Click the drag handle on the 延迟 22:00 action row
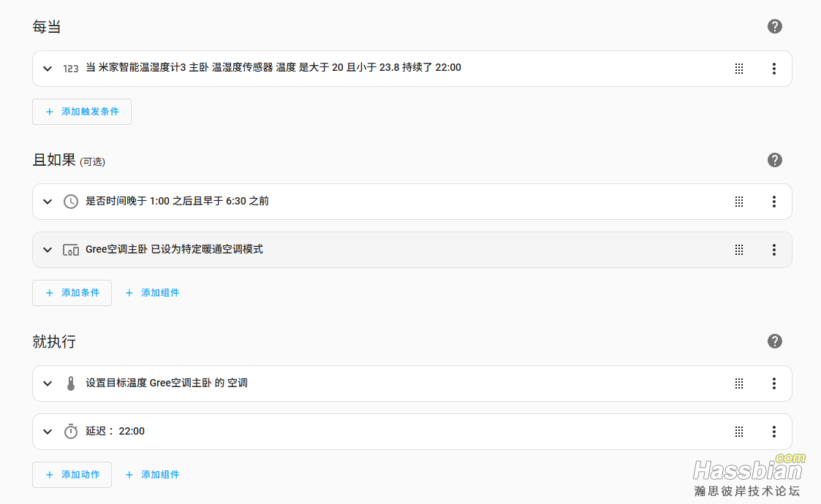821x504 pixels. click(739, 432)
